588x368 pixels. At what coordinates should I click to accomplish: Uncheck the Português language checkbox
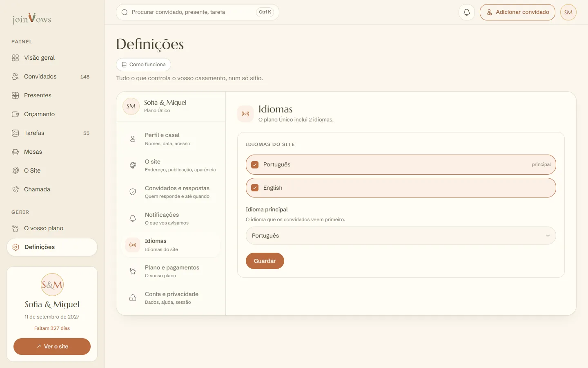tap(255, 165)
